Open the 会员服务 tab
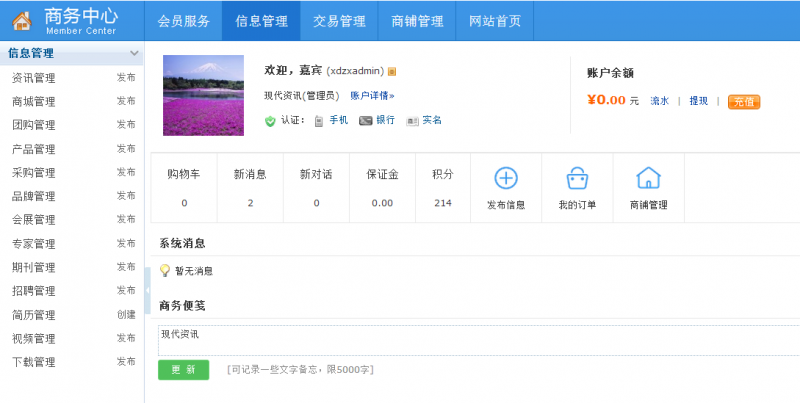The image size is (800, 403). point(184,20)
